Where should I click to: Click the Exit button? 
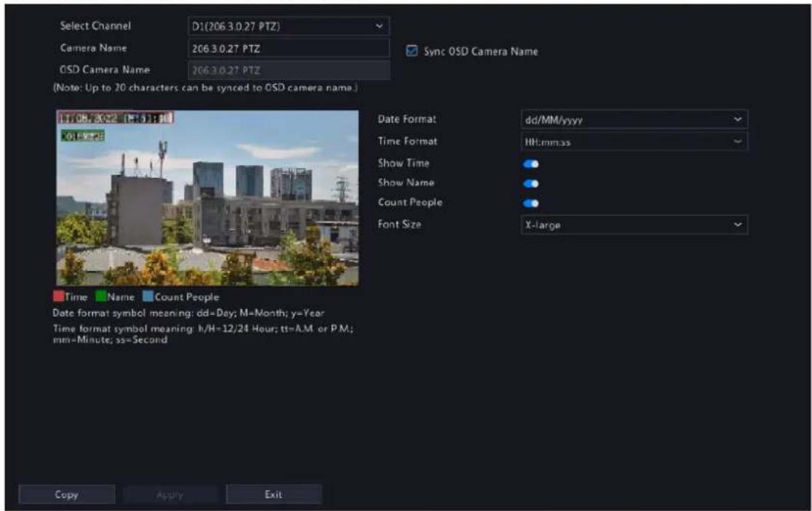pyautogui.click(x=273, y=494)
